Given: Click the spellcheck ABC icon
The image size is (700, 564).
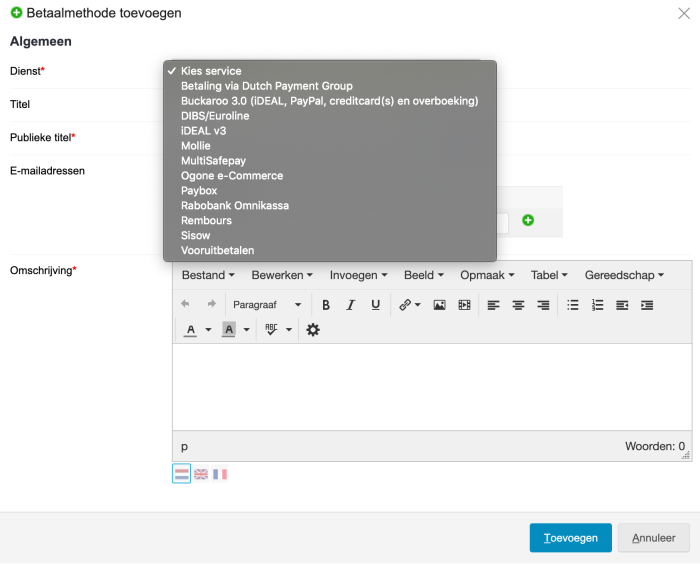Looking at the screenshot, I should [x=271, y=330].
